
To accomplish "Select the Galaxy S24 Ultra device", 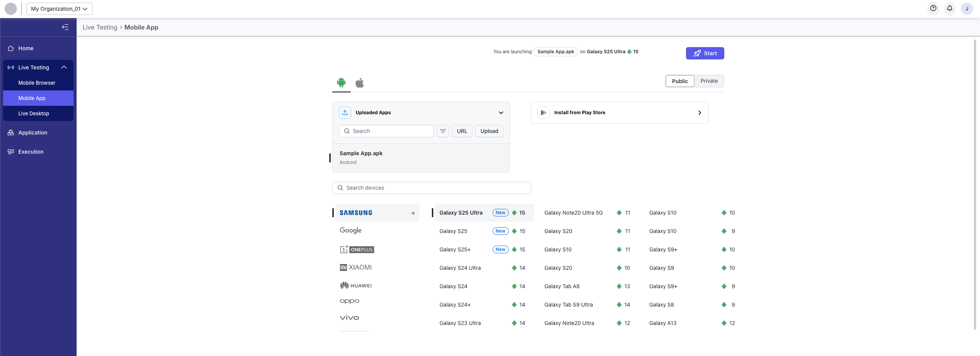I will click(460, 268).
